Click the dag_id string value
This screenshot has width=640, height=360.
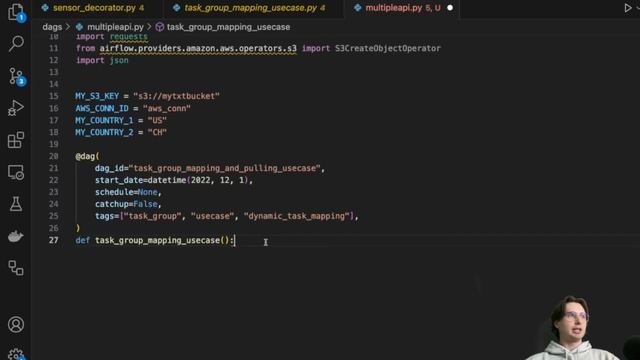click(x=224, y=168)
